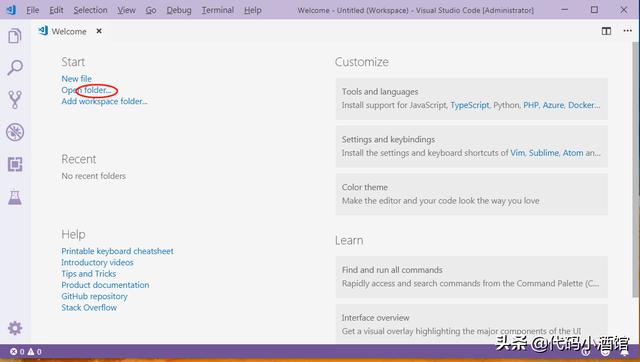640x362 pixels.
Task: Click the No recent folders text
Action: (x=93, y=176)
